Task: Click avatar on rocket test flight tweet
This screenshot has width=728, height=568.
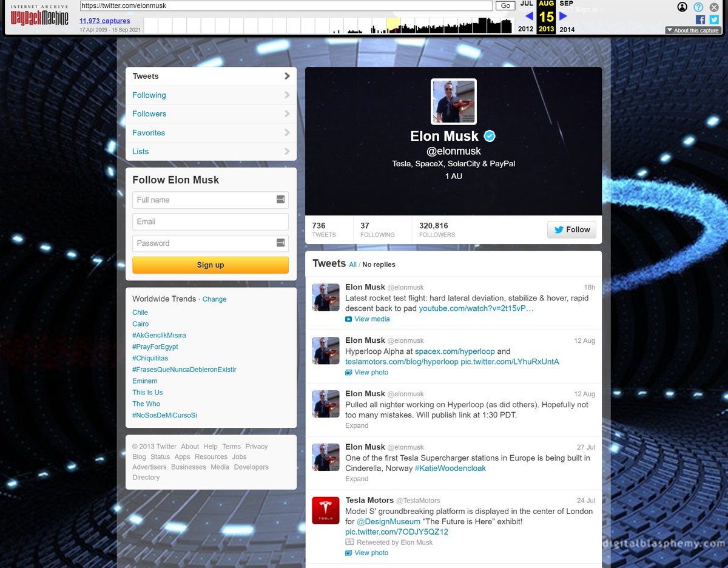Action: (x=326, y=297)
